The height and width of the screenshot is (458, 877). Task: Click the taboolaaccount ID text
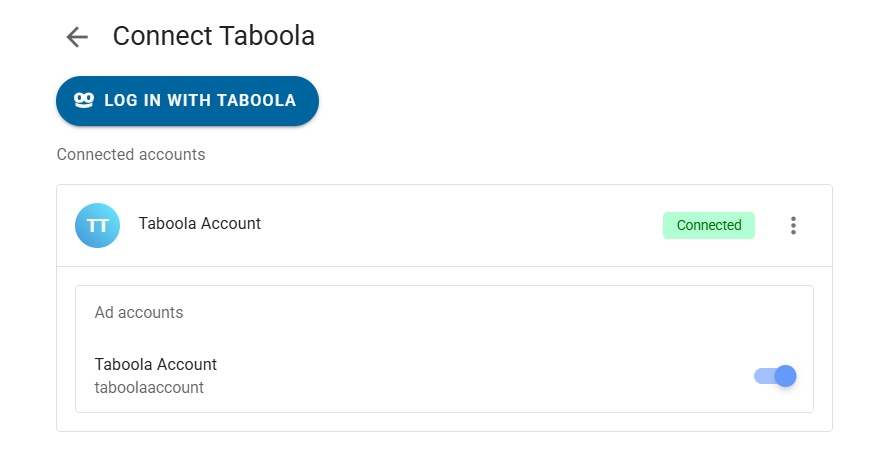[x=149, y=387]
